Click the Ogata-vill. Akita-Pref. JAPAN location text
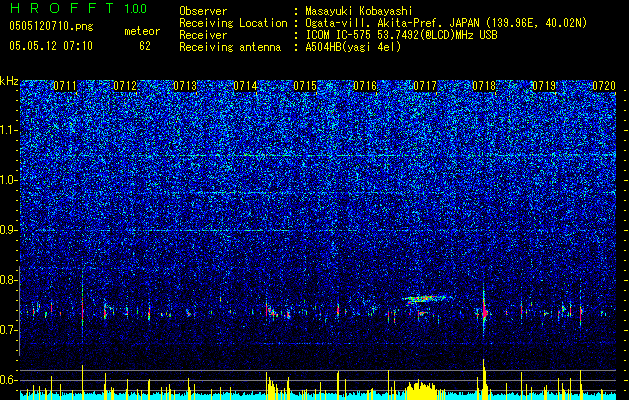 pos(446,23)
